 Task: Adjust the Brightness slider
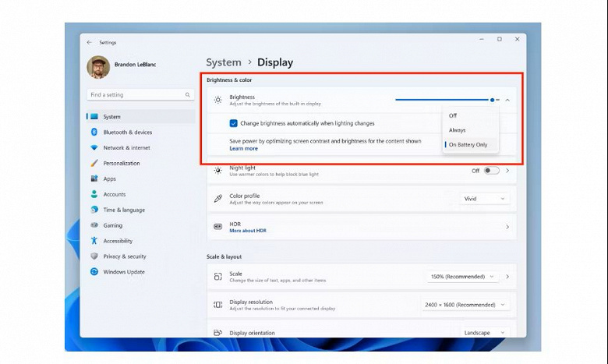447,100
